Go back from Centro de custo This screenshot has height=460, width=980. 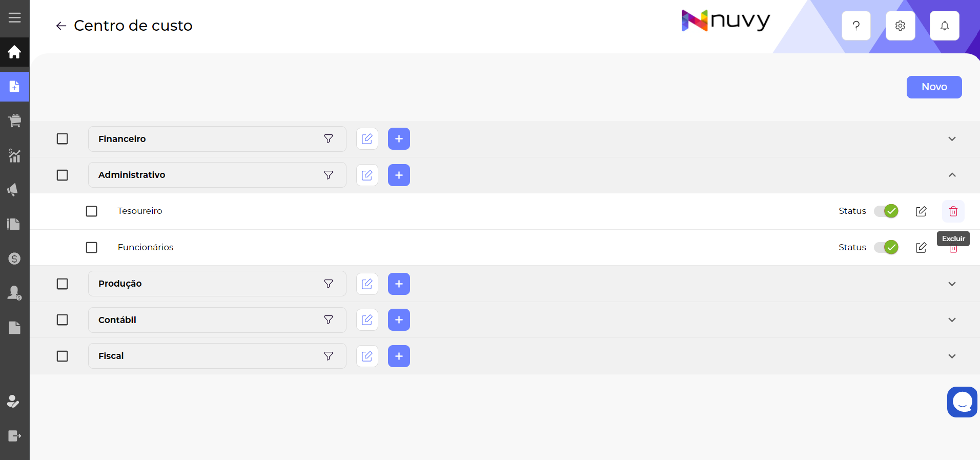coord(61,26)
